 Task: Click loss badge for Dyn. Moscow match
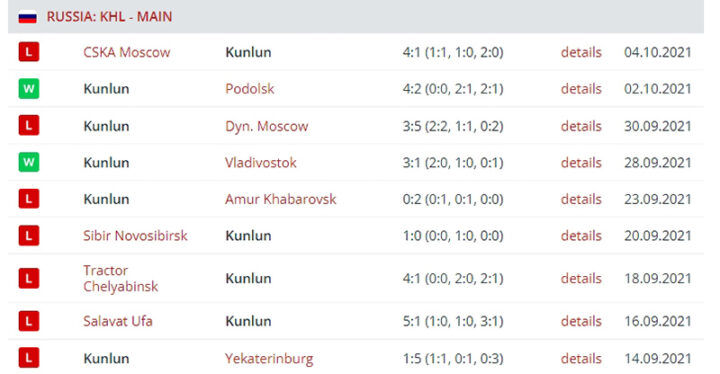pos(28,125)
